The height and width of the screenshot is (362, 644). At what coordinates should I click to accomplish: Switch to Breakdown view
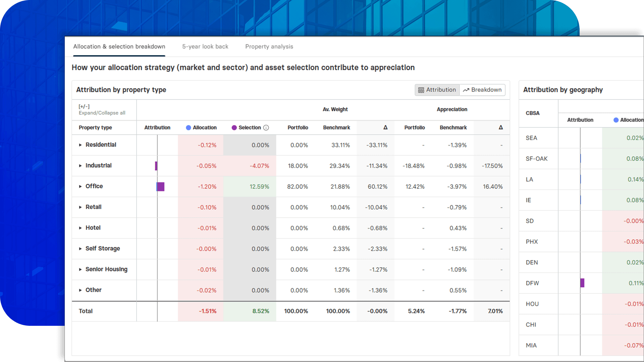click(x=482, y=90)
